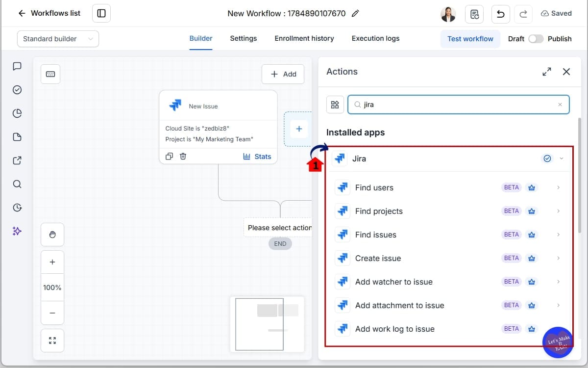Screen dimensions: 588x368
Task: Open the Settings tab
Action: [244, 38]
